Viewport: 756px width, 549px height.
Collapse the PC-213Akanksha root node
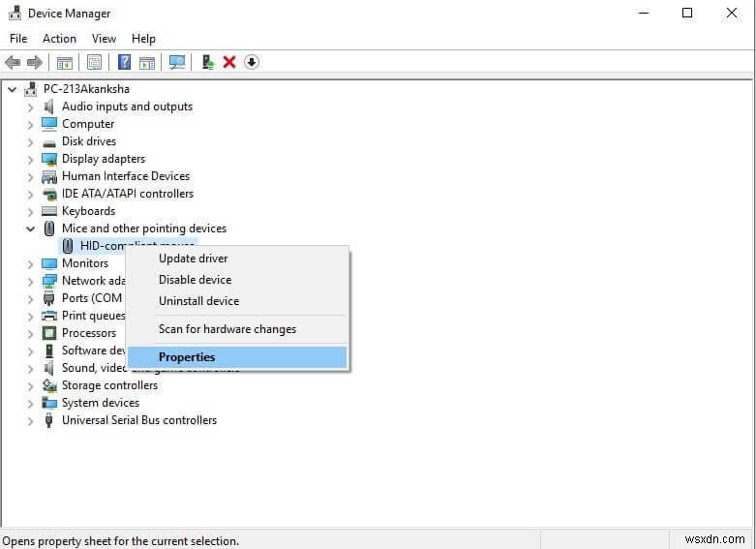point(13,89)
